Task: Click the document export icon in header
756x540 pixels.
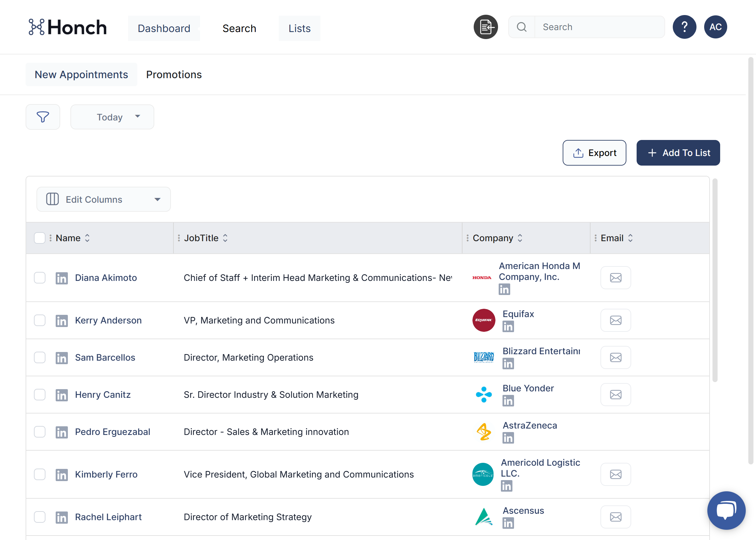Action: [486, 27]
